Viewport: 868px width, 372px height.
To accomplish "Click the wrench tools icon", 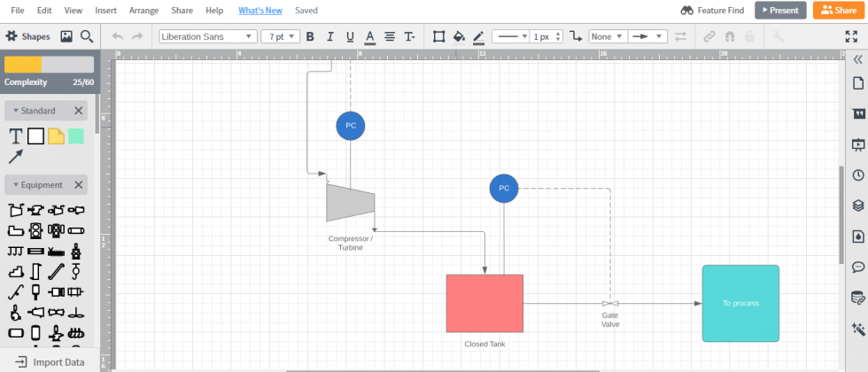I will click(x=779, y=36).
